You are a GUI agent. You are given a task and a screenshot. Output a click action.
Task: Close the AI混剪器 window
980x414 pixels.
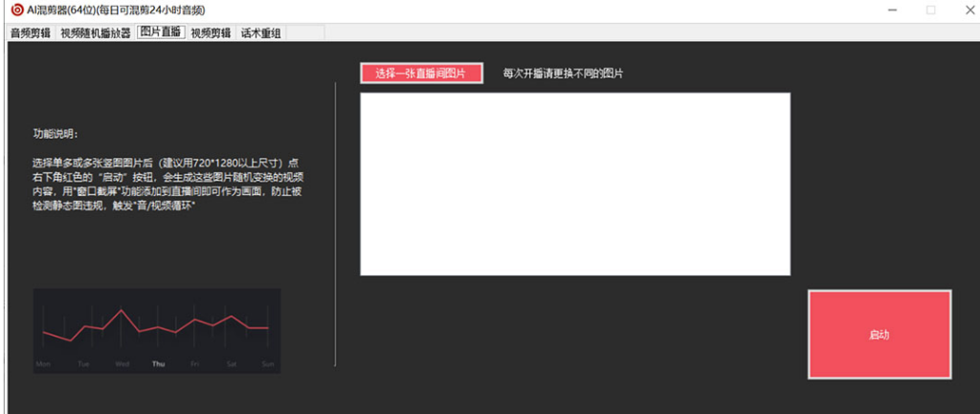[x=966, y=10]
